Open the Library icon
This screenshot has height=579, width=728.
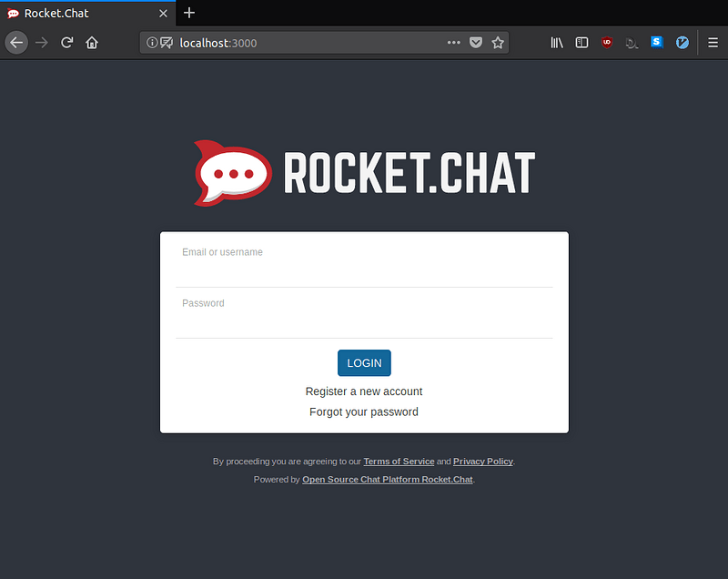(557, 43)
